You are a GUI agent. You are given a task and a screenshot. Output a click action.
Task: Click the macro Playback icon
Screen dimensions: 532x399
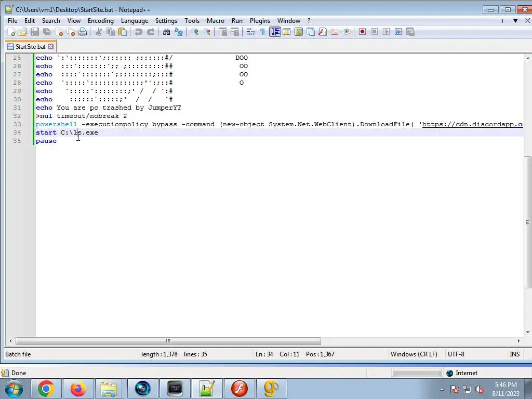point(386,32)
